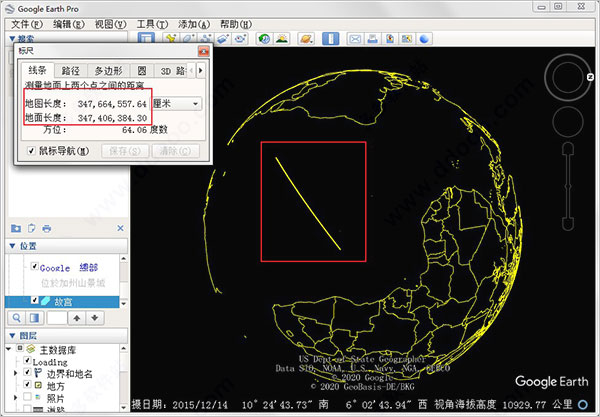Switch to the 路径 ruler tab

(71, 71)
